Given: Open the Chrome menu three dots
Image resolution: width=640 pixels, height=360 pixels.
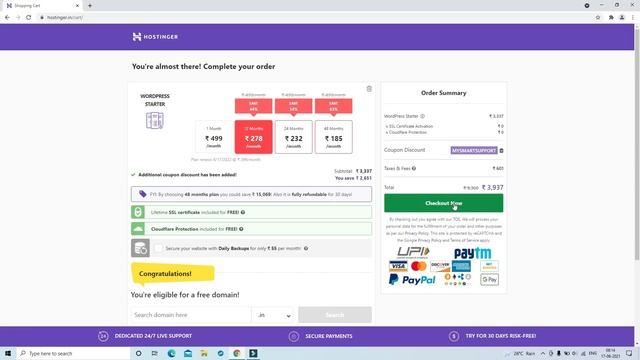Looking at the screenshot, I should pos(633,18).
